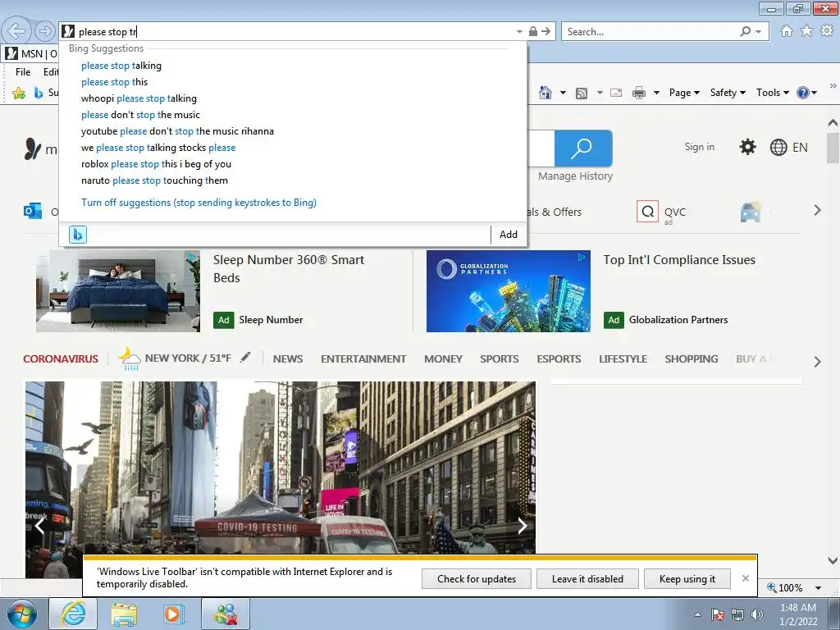Image resolution: width=840 pixels, height=630 pixels.
Task: Click the RSS feeds icon
Action: (x=582, y=94)
